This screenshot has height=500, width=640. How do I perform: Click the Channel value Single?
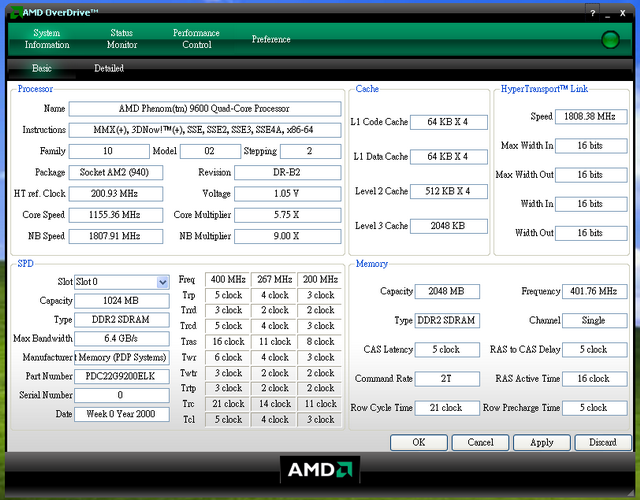[594, 321]
